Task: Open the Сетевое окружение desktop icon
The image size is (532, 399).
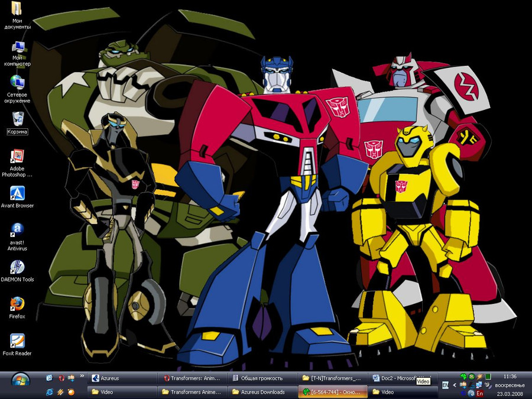Action: [17, 89]
